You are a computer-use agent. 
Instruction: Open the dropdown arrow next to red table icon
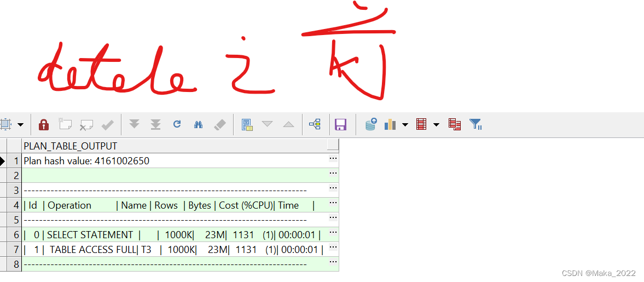(x=436, y=124)
